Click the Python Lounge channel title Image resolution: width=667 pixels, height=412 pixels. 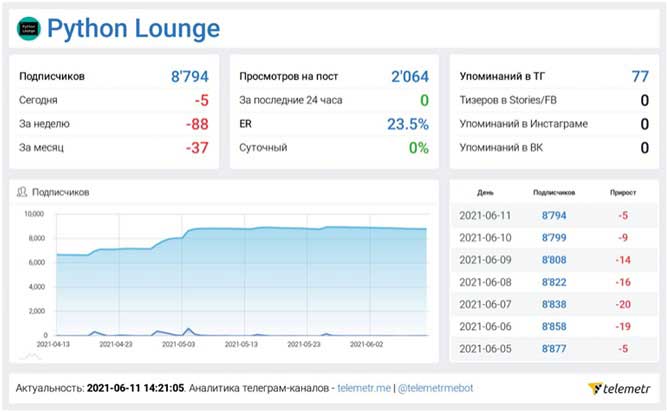134,29
